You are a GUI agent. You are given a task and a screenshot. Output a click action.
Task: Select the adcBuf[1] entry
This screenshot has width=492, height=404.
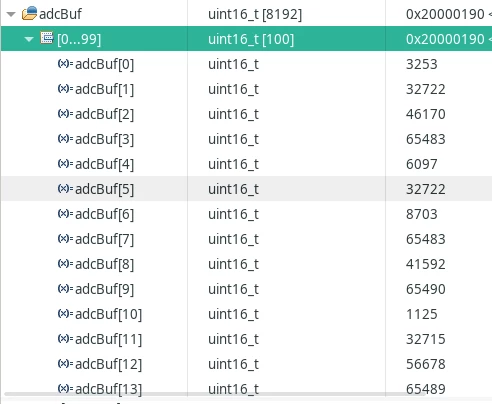point(104,89)
